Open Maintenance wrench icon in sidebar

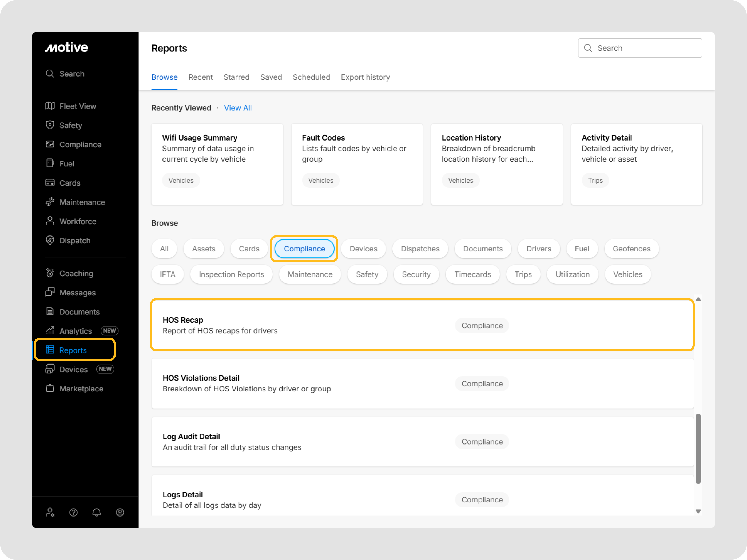pyautogui.click(x=50, y=202)
